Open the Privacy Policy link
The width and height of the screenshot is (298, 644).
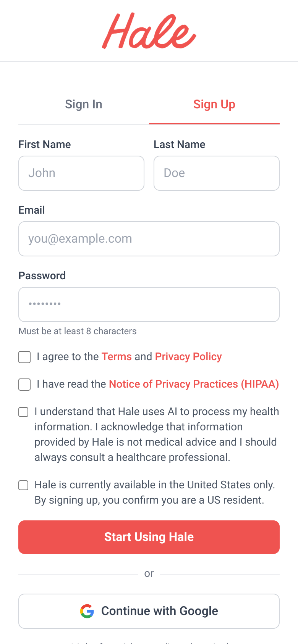188,357
